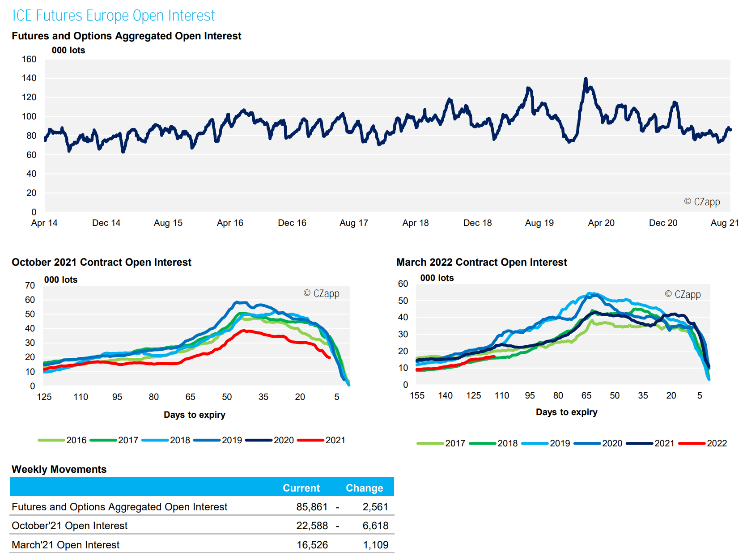
Task: Click the 2016 legend swatch in October chart
Action: coord(51,440)
